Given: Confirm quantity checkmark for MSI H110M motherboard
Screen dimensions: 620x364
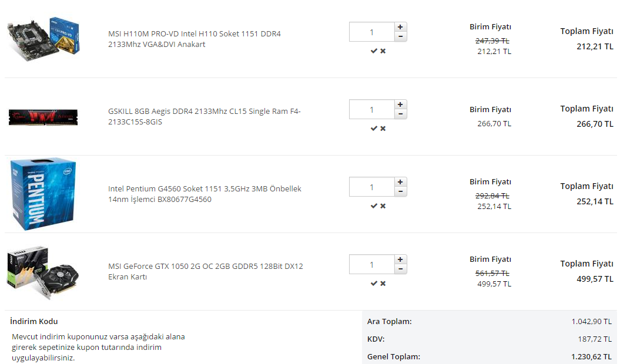Looking at the screenshot, I should pyautogui.click(x=374, y=51).
